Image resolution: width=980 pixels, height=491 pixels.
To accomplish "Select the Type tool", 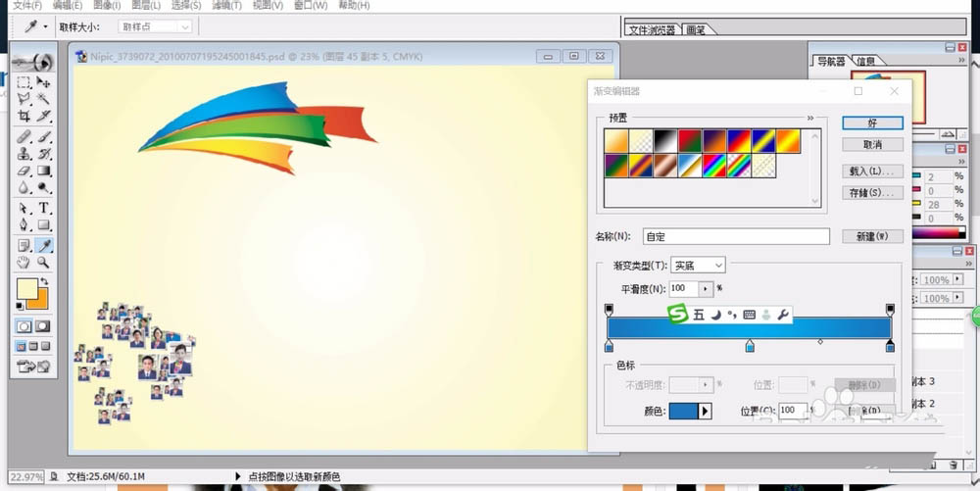I will 44,208.
